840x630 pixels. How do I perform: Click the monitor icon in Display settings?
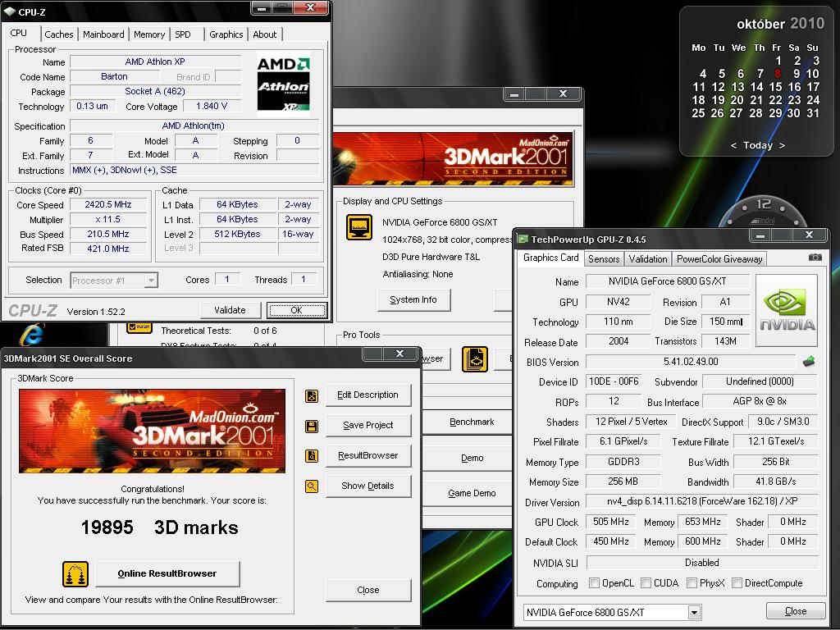coord(359,227)
